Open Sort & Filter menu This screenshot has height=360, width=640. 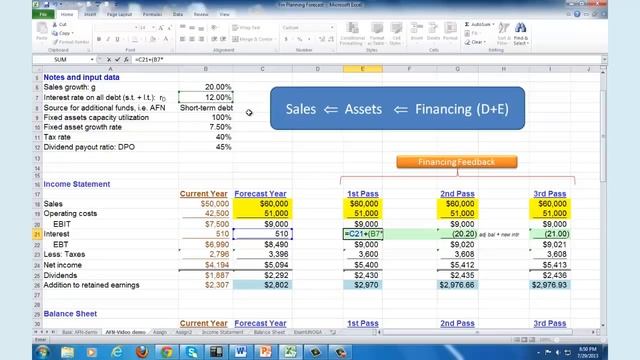pyautogui.click(x=503, y=33)
